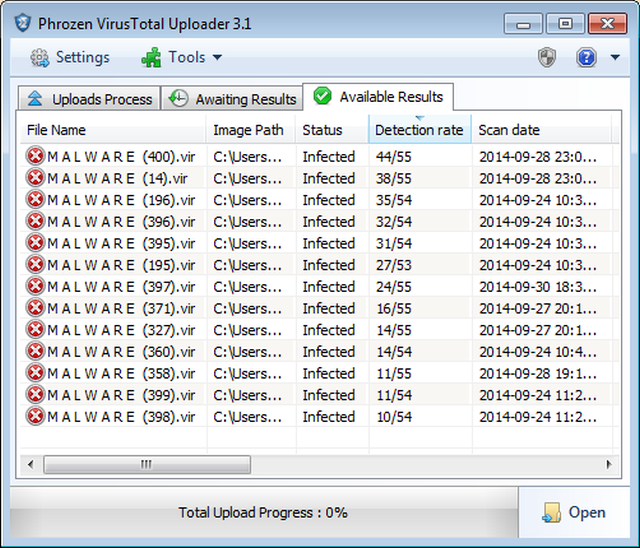Click detection rate value 10/54
The image size is (640, 548).
(393, 417)
